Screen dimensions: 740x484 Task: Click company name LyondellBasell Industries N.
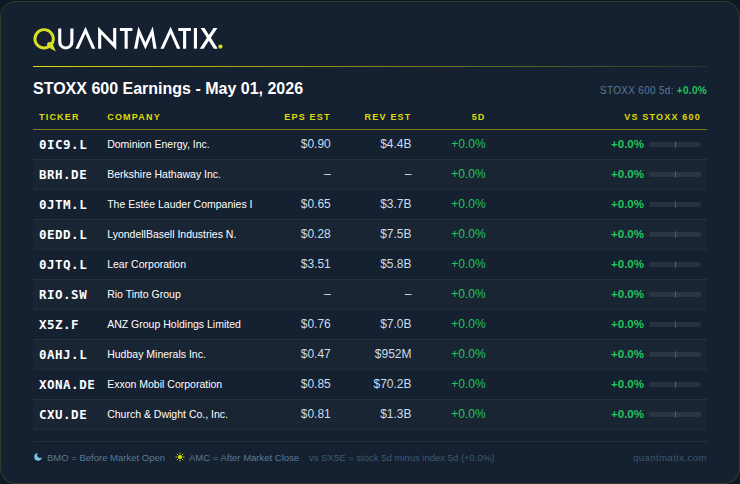point(172,234)
